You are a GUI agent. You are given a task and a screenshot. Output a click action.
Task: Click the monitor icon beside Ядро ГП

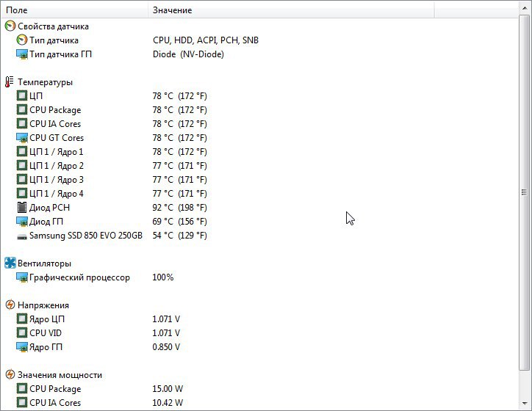tap(22, 347)
